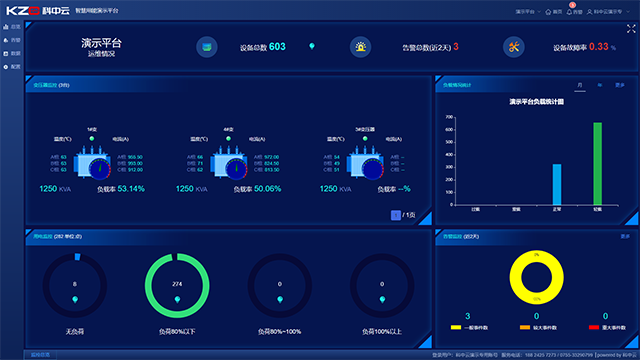Go to 首页 via the home icon

(548, 12)
